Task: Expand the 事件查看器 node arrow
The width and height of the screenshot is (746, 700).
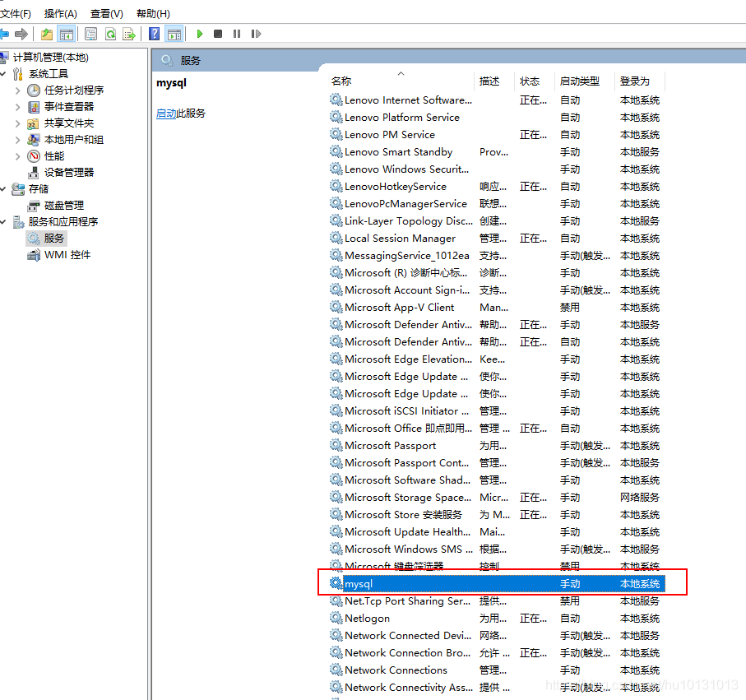Action: (17, 107)
